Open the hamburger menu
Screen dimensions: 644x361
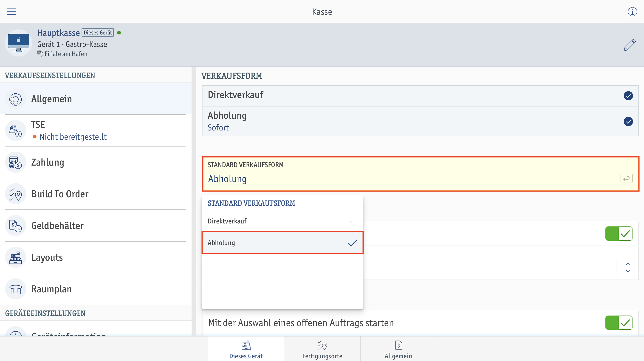tap(11, 12)
